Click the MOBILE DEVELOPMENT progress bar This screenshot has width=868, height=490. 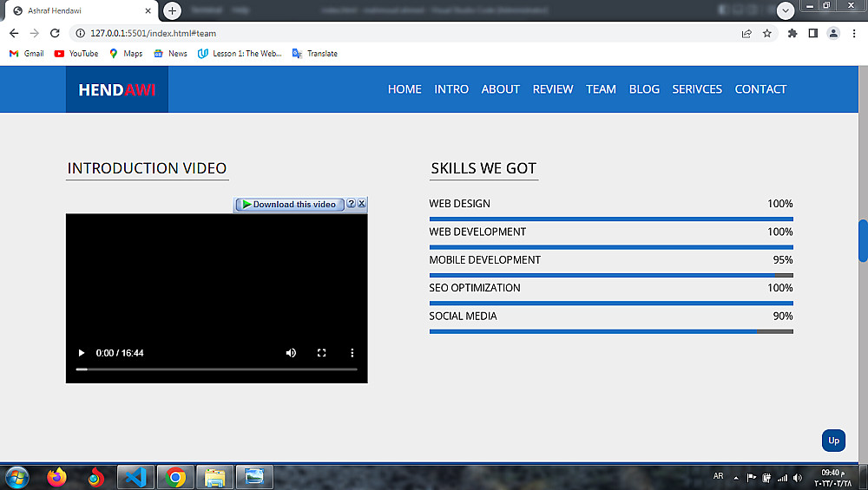(611, 275)
